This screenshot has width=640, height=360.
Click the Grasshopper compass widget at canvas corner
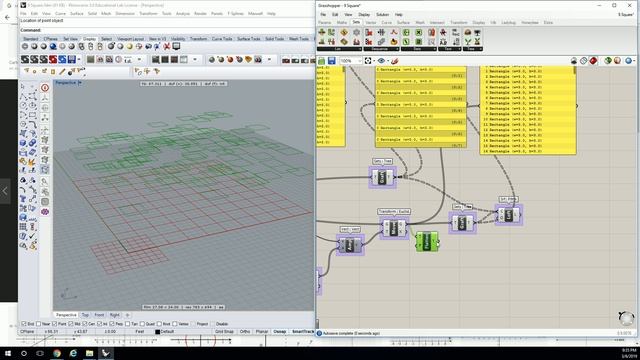coord(626,318)
